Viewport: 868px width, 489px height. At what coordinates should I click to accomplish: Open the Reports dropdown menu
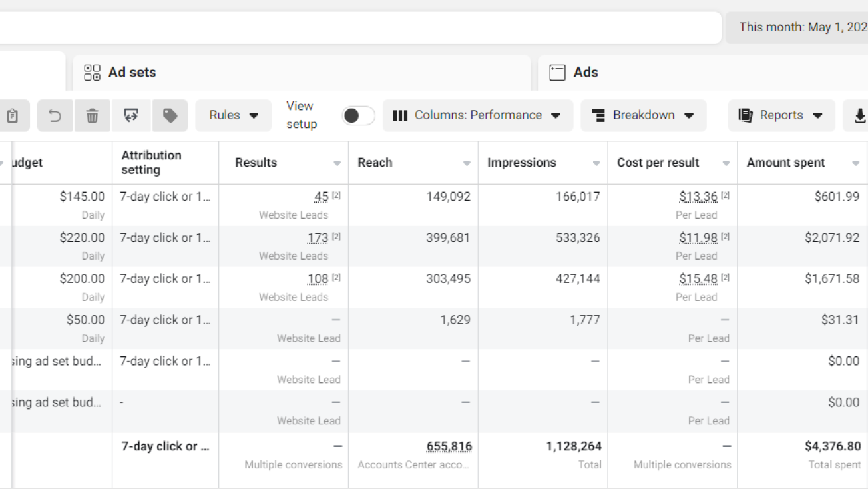pyautogui.click(x=781, y=115)
